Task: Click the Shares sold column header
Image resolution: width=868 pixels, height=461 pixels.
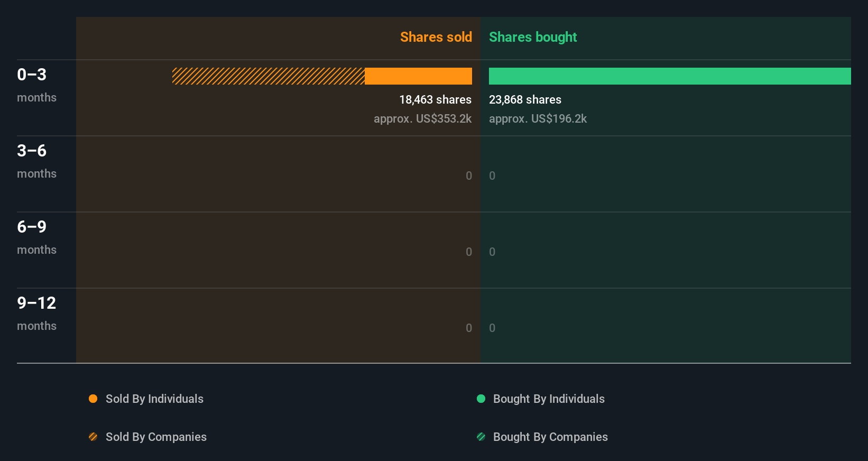Action: pyautogui.click(x=436, y=37)
